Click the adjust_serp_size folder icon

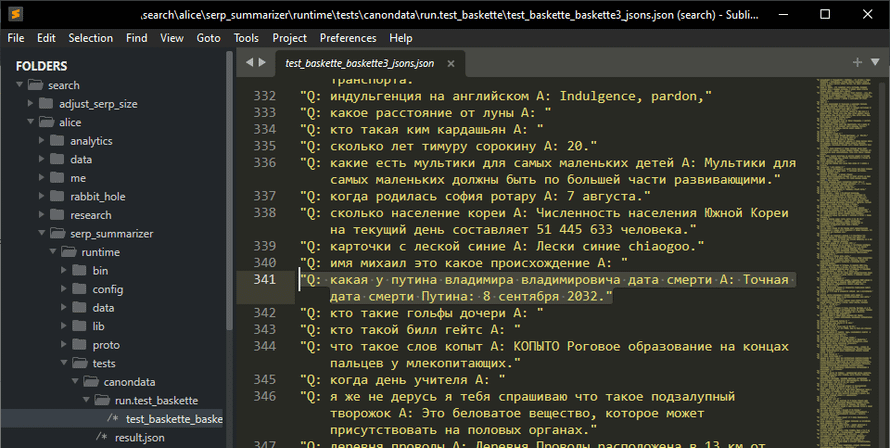coord(47,104)
